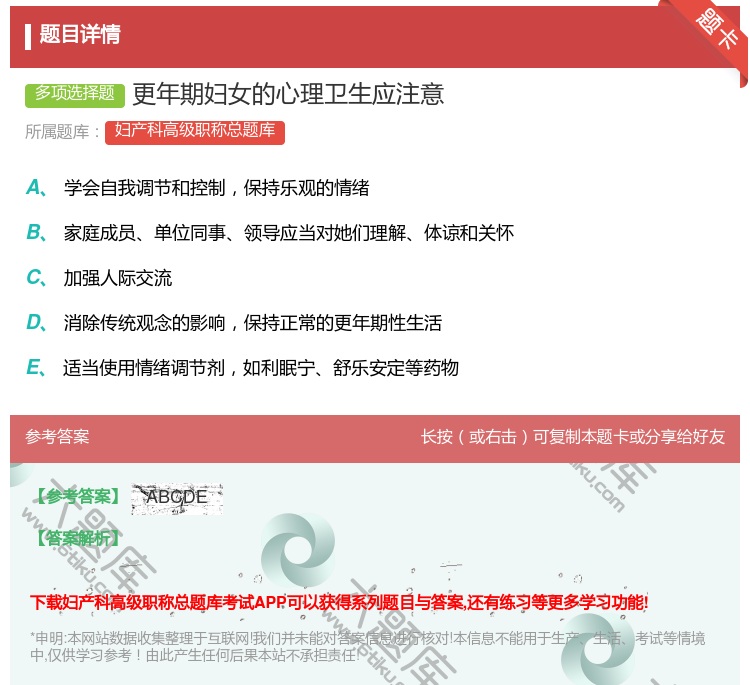Click the 【答案解析】 green label

(x=78, y=538)
